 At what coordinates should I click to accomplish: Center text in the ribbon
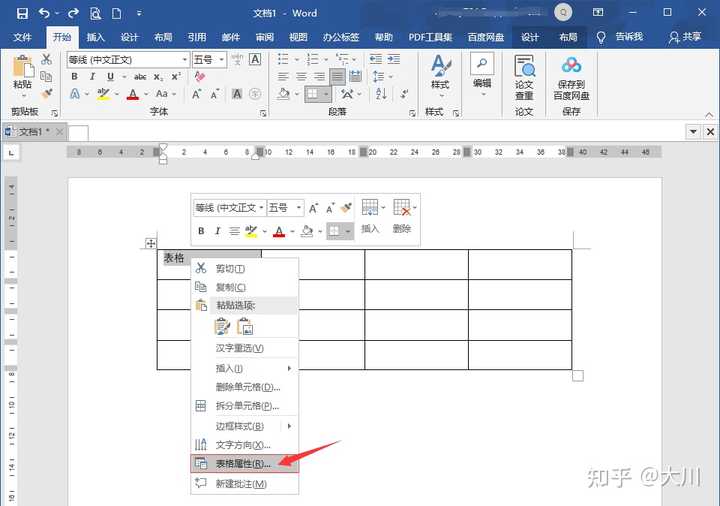(x=301, y=77)
